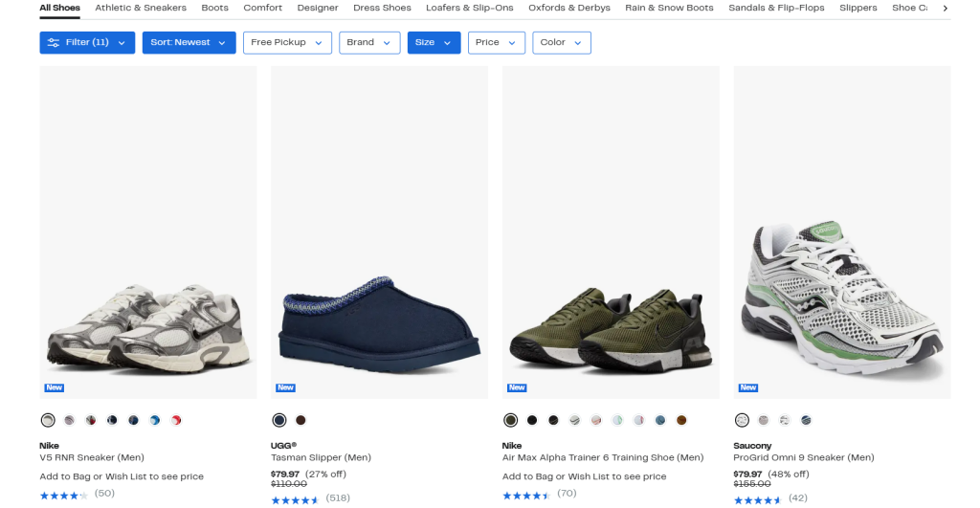Viewport: 980px width, 508px height.
Task: Expand the Sort: Newest dropdown
Action: 189,42
